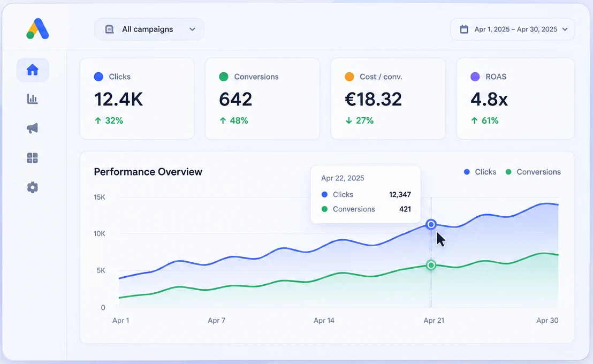The image size is (593, 364).
Task: Click the Apr 7 axis label
Action: point(216,321)
